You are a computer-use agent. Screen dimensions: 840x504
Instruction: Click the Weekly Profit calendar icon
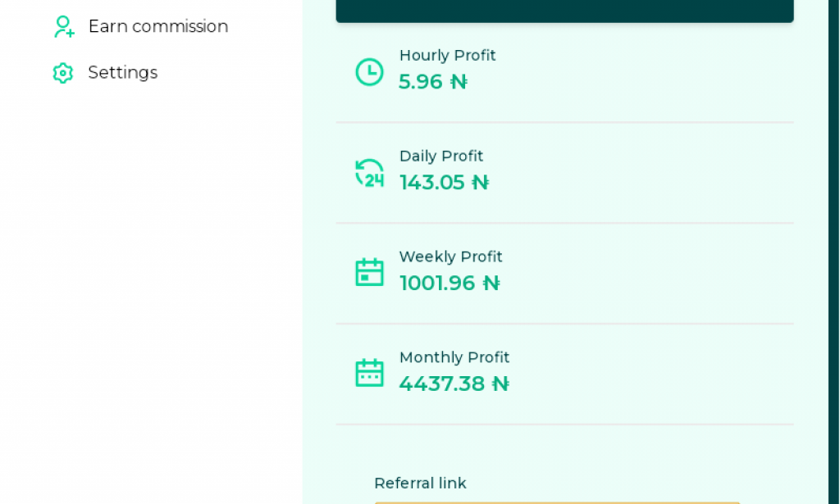pos(369,273)
